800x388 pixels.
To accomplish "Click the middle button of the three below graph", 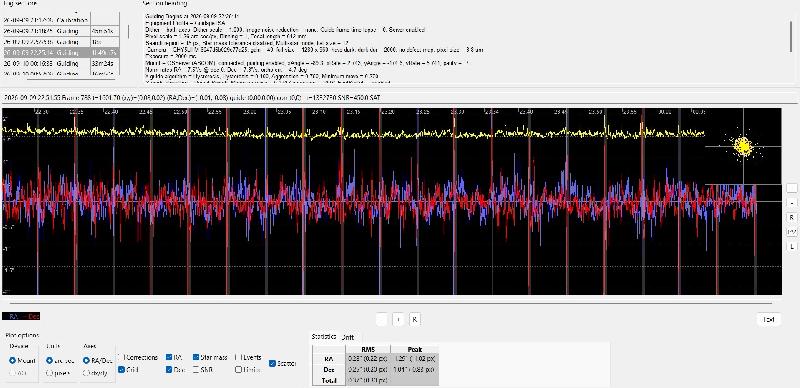I will 398,320.
